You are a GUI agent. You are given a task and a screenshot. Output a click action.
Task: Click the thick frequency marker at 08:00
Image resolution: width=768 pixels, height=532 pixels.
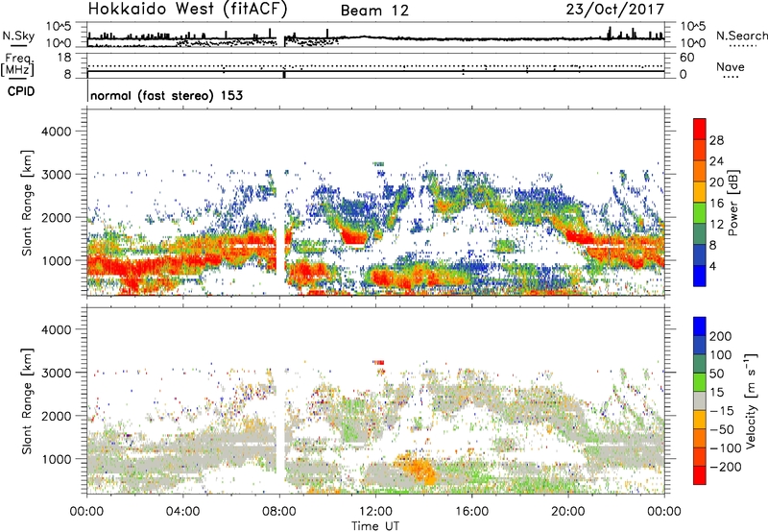click(284, 74)
